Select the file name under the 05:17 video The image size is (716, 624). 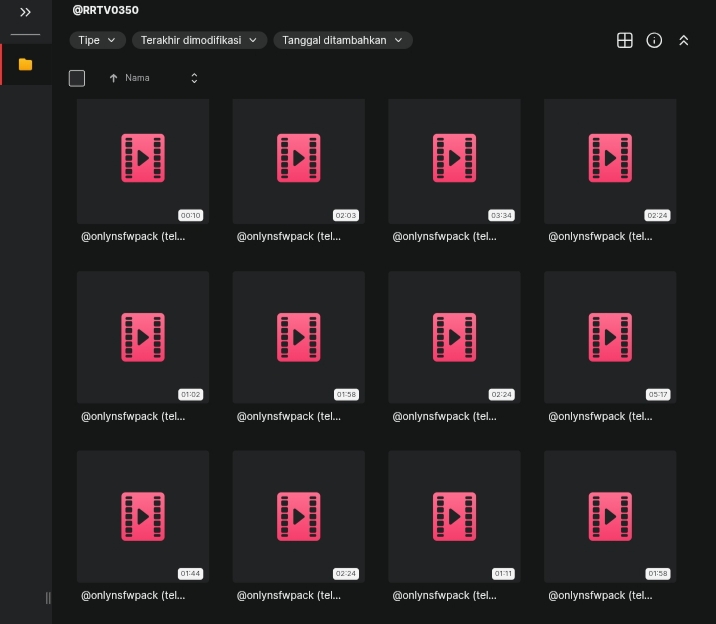tap(600, 416)
